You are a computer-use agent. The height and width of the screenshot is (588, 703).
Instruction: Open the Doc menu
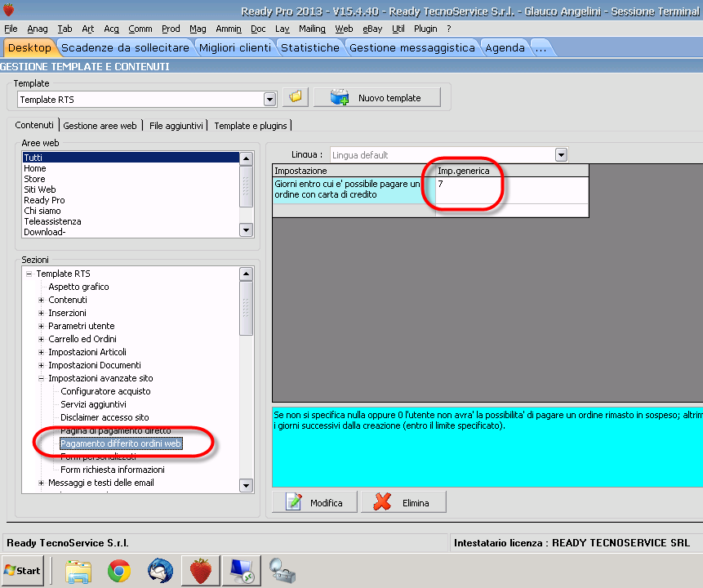(258, 29)
